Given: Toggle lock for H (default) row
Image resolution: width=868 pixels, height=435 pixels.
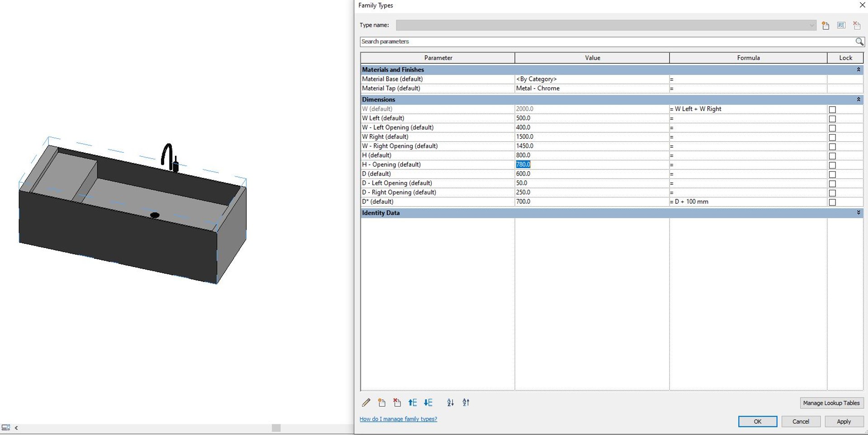Looking at the screenshot, I should pyautogui.click(x=832, y=156).
